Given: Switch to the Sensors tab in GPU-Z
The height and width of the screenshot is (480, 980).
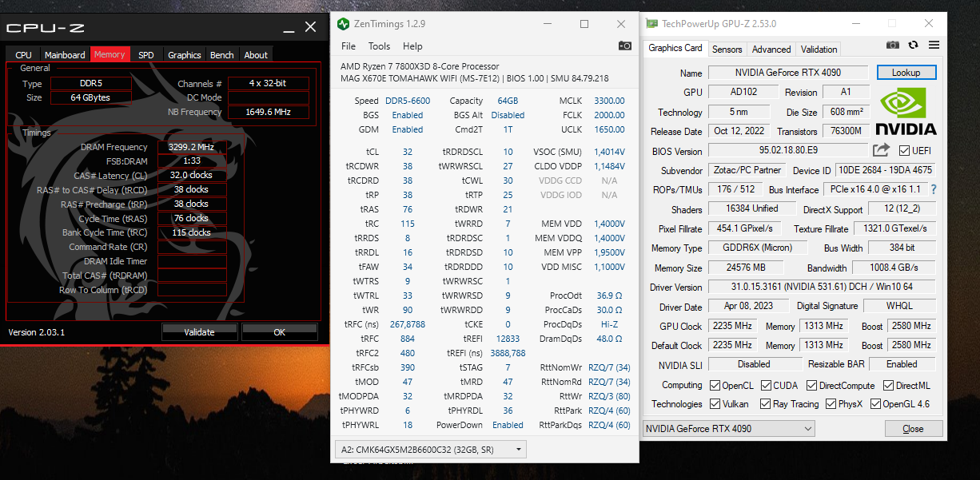Looking at the screenshot, I should (x=727, y=50).
